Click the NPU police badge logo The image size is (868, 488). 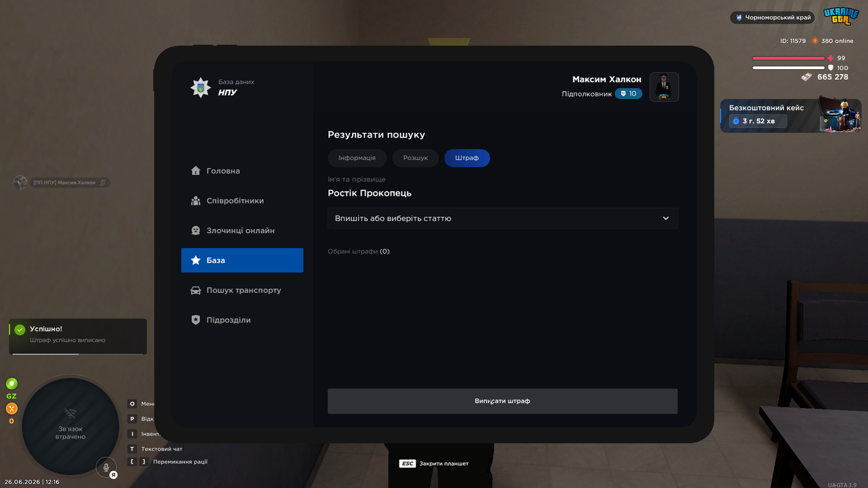(x=200, y=87)
